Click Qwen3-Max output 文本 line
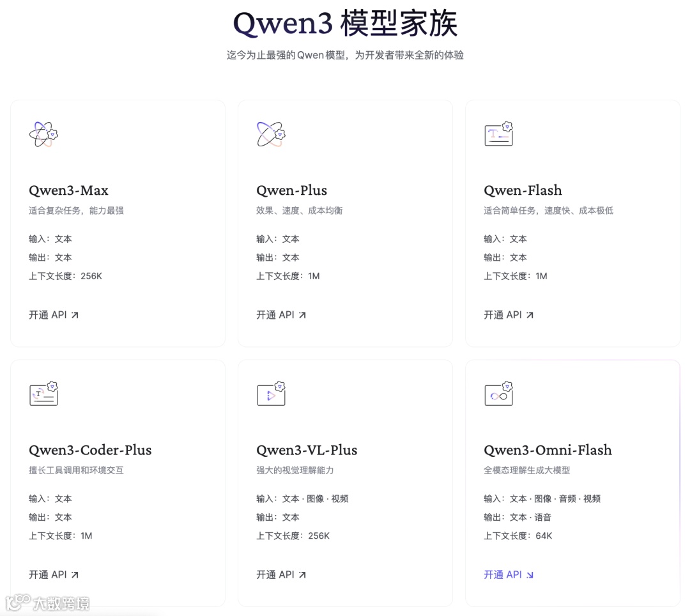The width and height of the screenshot is (690, 616). click(x=50, y=258)
